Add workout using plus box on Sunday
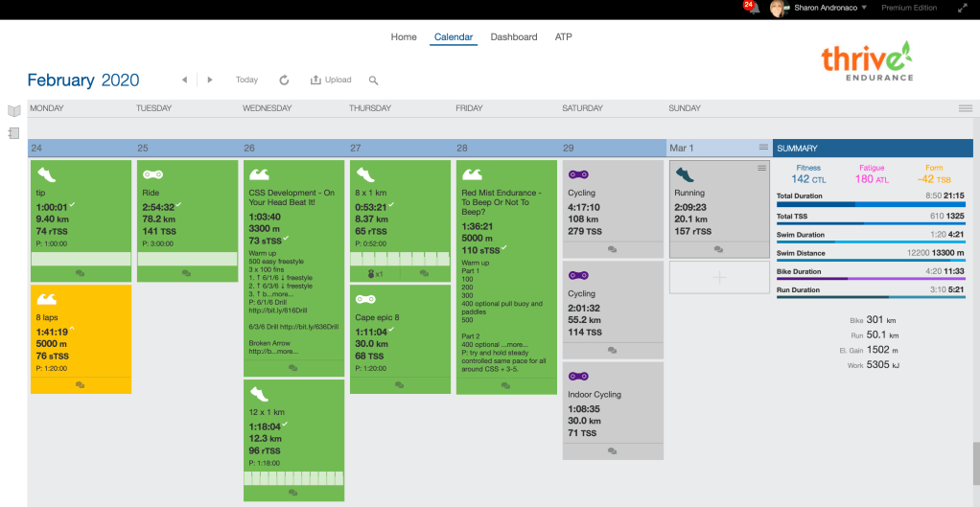Image resolution: width=980 pixels, height=507 pixels. pyautogui.click(x=720, y=277)
